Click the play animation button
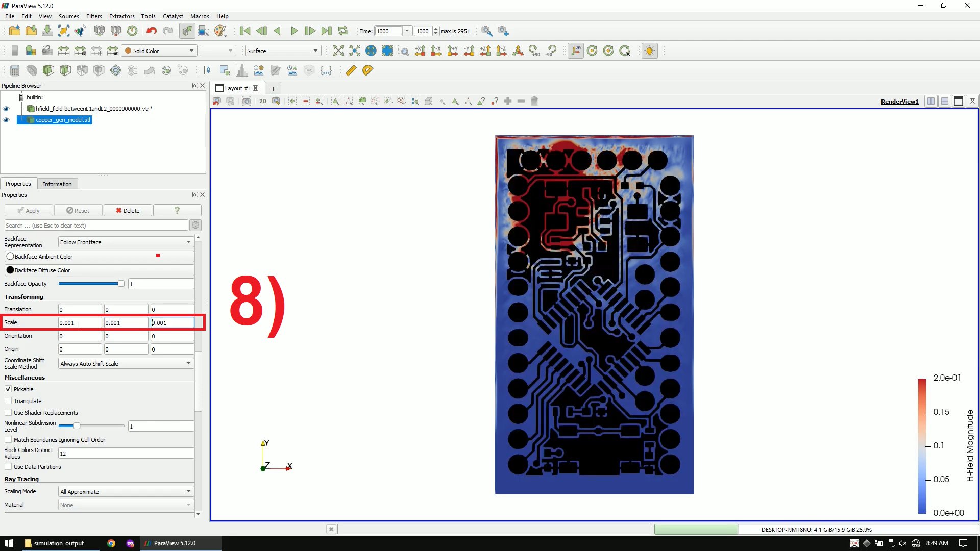 pyautogui.click(x=293, y=31)
